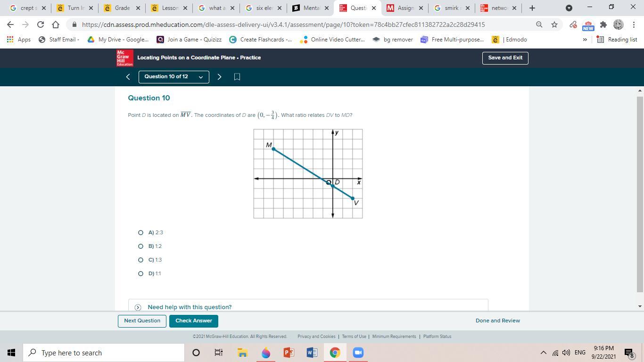Screen dimensions: 644x362
Task: Show more bookmarks chevron
Action: (585, 40)
